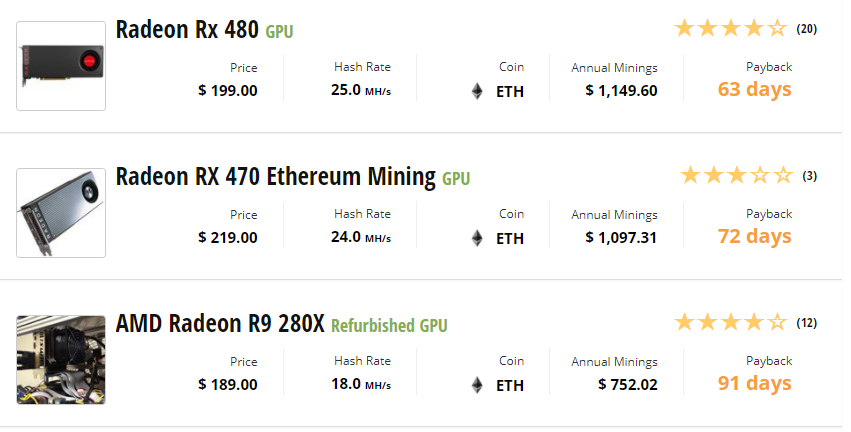Open the Radeon Rx 480 title link
Image resolution: width=851 pixels, height=432 pixels.
point(187,29)
